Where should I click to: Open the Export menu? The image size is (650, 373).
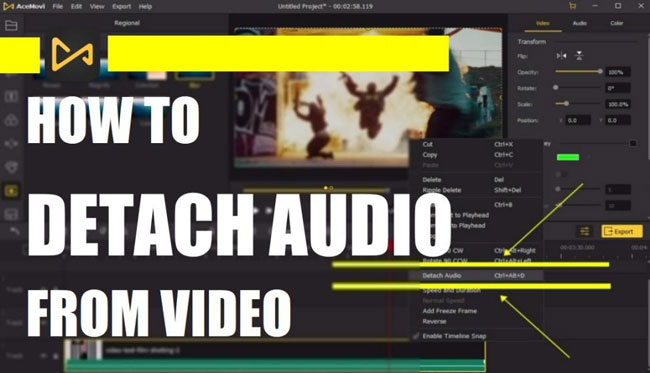click(x=121, y=6)
